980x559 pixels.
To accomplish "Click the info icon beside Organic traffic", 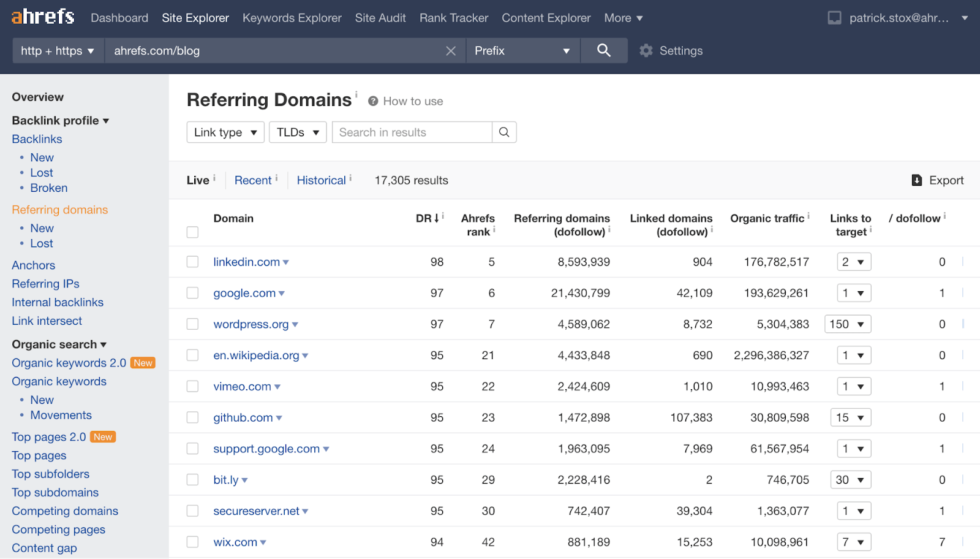I will [810, 216].
